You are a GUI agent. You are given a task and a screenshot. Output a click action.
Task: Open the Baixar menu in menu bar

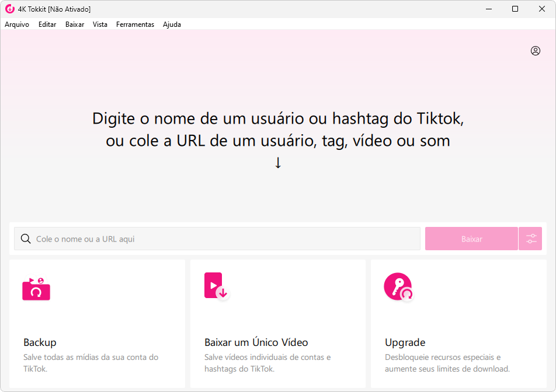(75, 24)
